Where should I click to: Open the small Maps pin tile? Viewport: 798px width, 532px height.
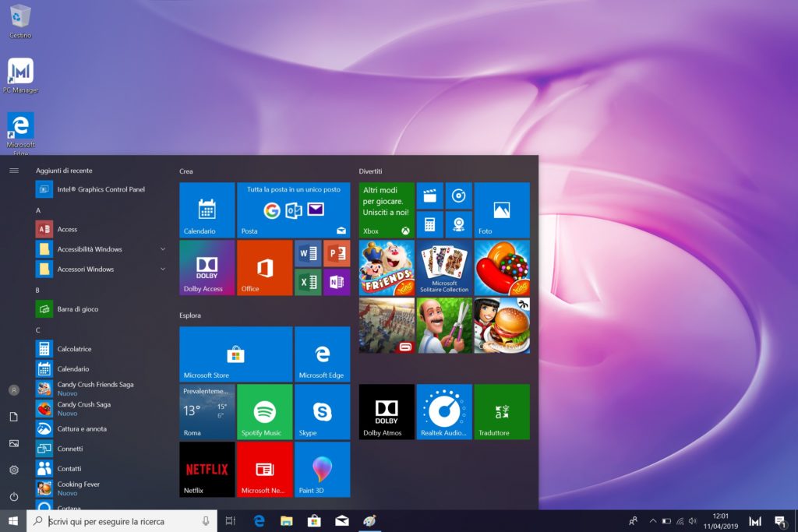458,224
